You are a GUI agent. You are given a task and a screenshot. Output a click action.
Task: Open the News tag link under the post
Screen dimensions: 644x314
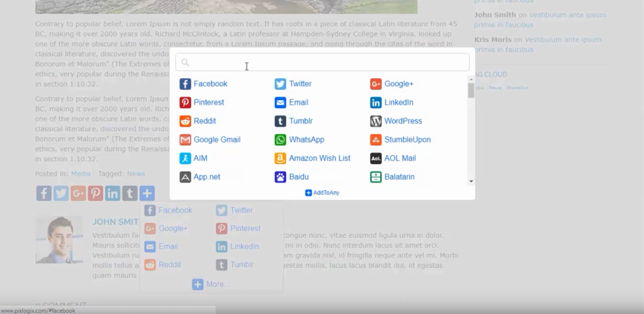click(136, 174)
